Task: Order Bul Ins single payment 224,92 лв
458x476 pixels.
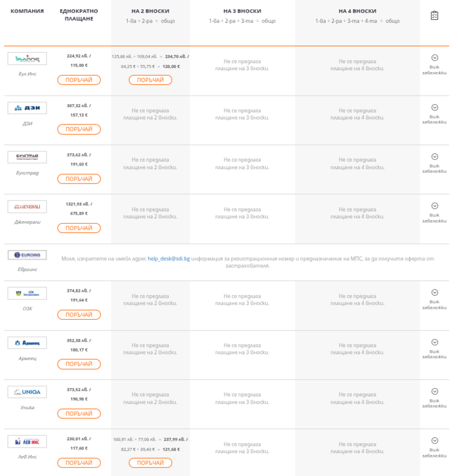Action: coord(79,80)
